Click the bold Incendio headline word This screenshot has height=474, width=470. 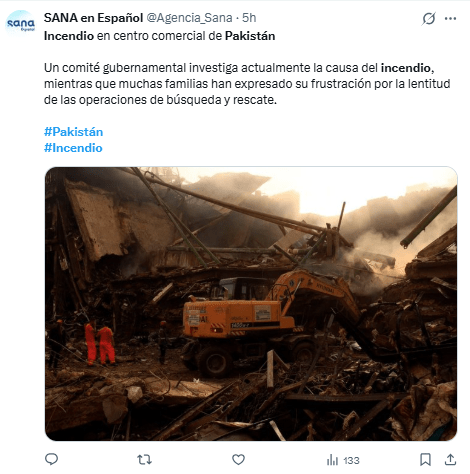click(x=69, y=36)
